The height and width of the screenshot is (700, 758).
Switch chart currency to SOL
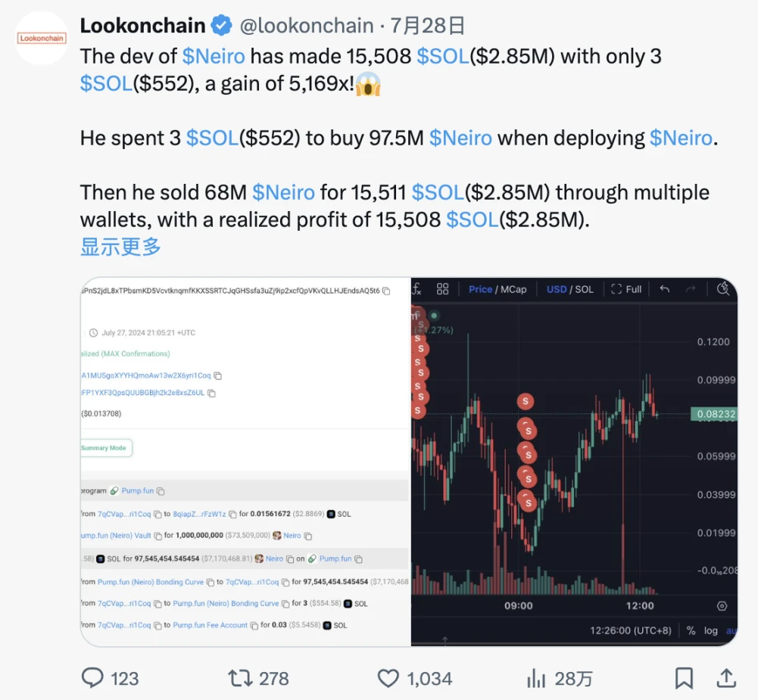pos(585,289)
